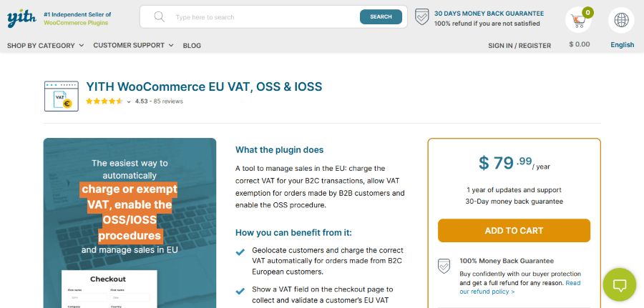Click the checkmark beside Geolocate customers

(240, 252)
